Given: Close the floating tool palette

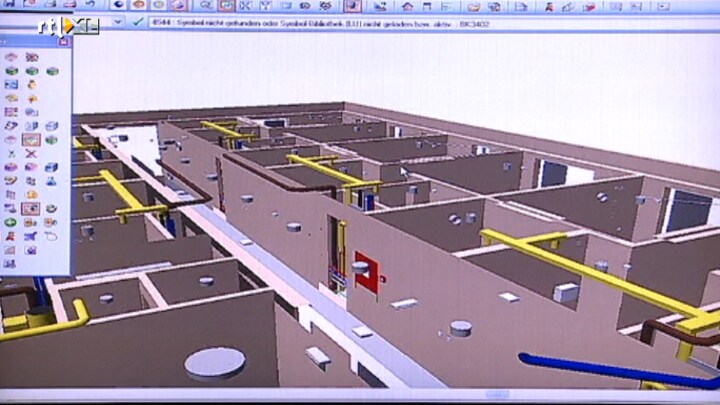Looking at the screenshot, I should coord(63,42).
